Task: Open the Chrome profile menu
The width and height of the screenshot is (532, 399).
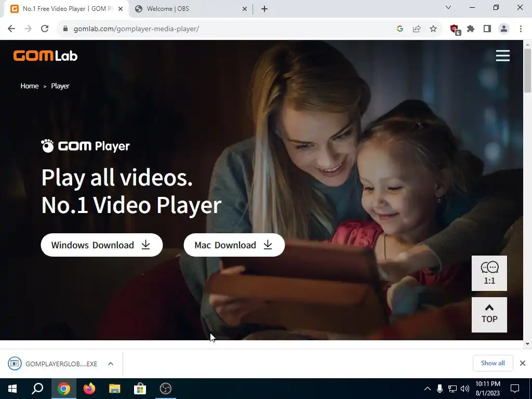Action: (504, 29)
